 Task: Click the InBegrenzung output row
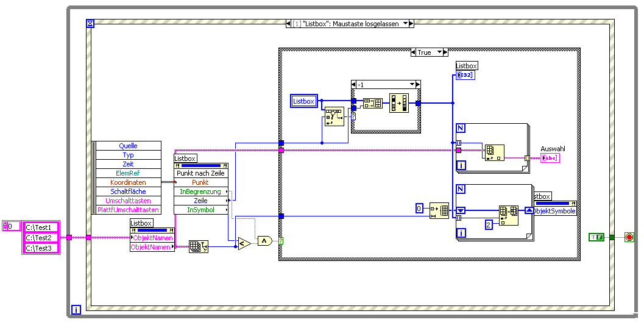(201, 191)
